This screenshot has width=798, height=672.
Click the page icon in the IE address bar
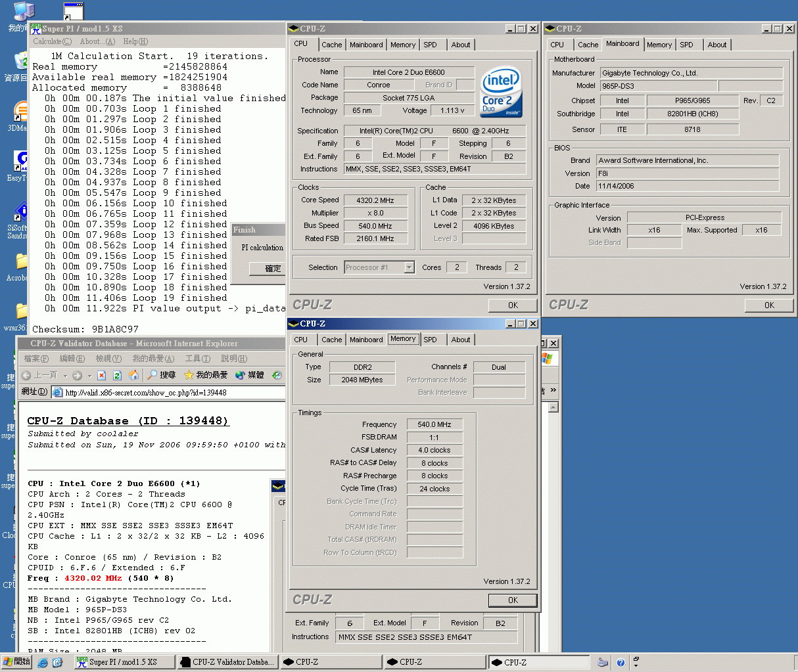[58, 393]
